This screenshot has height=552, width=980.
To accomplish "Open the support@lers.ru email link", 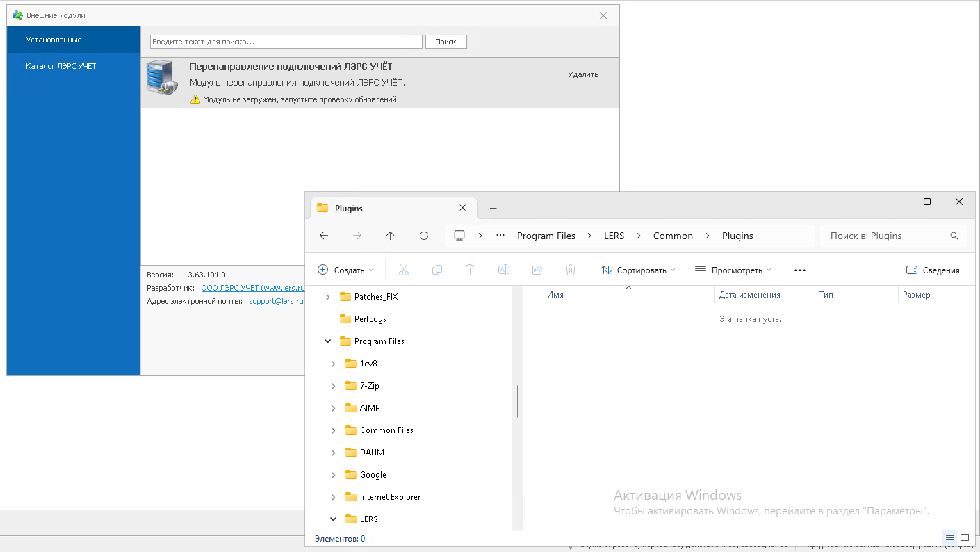I will [x=276, y=301].
